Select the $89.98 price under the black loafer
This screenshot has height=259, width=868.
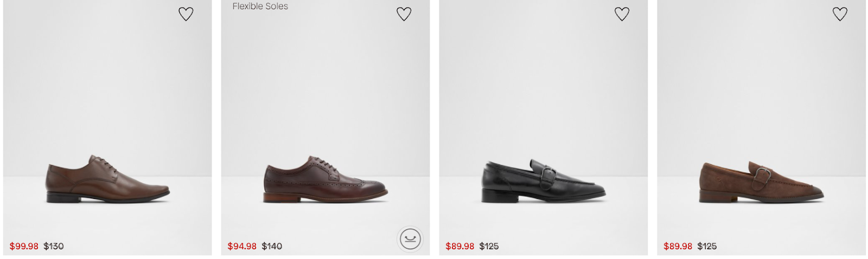460,247
